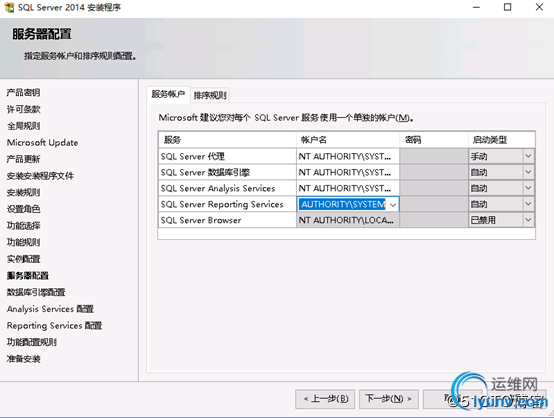Click 实例配置 step in sidebar
Screen dimensions: 554x418
(x=23, y=259)
